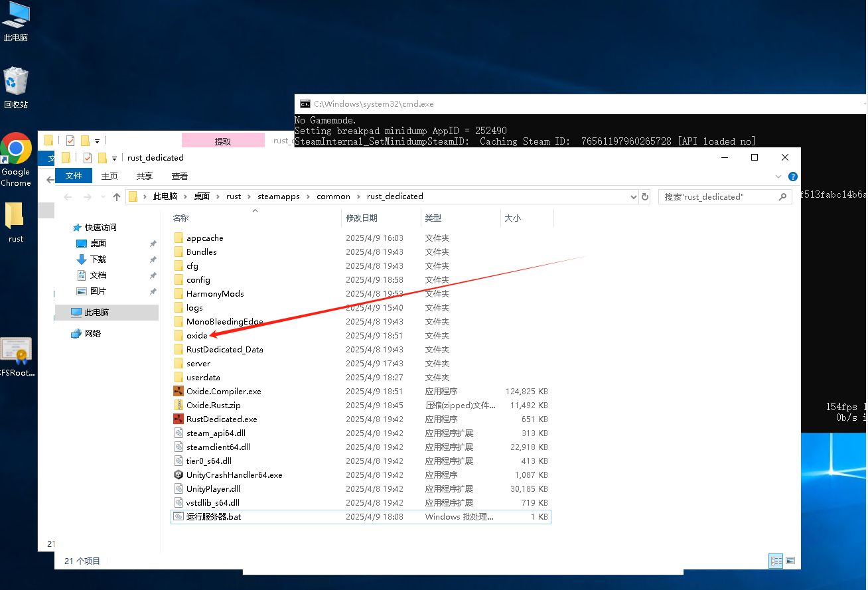Screen dimensions: 868x590
Task: Open the appcache folder icon
Action: click(179, 238)
